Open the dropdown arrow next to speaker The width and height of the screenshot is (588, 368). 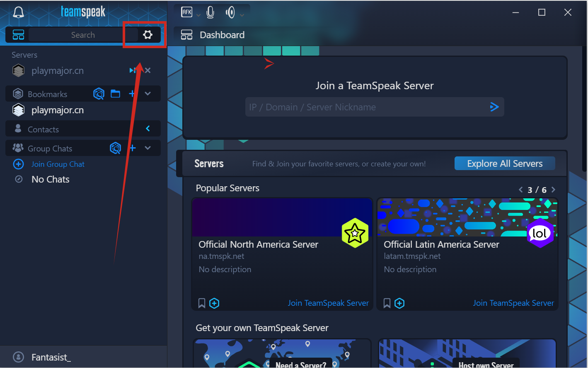(x=242, y=15)
